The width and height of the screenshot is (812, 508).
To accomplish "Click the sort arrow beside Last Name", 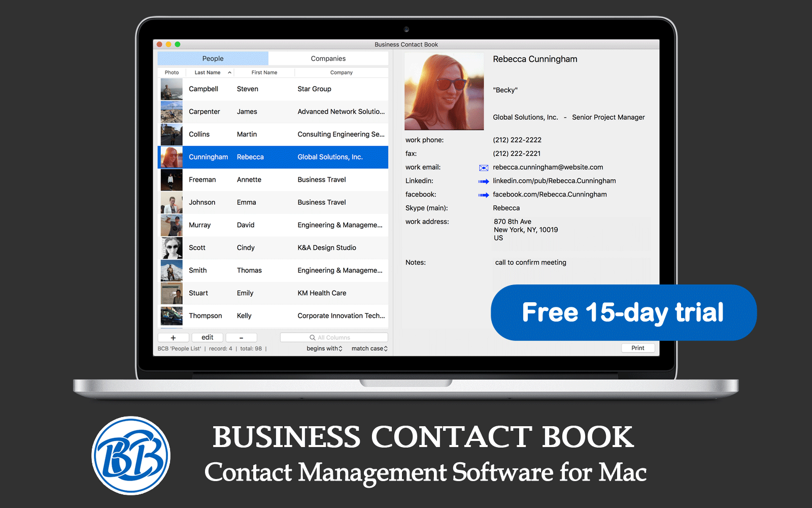I will pos(229,73).
